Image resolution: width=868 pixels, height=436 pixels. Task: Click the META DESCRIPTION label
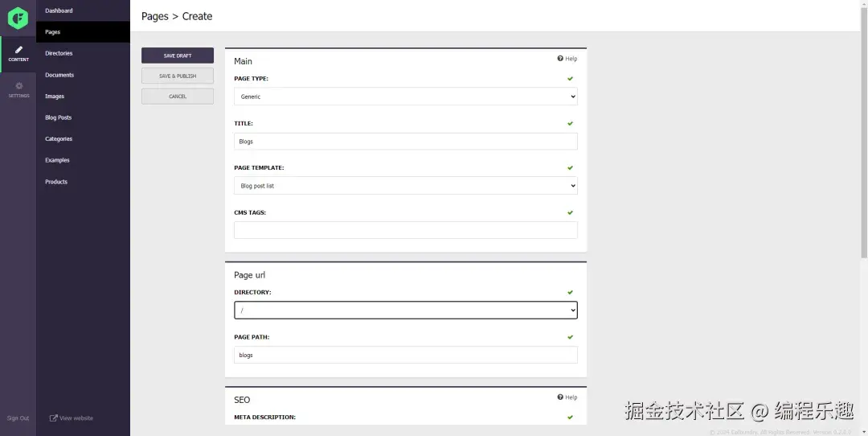[264, 417]
